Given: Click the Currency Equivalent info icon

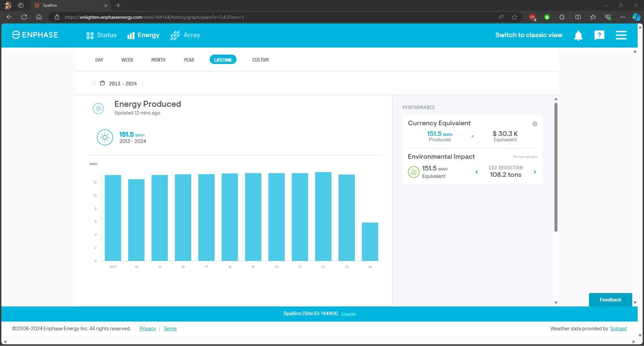Looking at the screenshot, I should pyautogui.click(x=535, y=124).
